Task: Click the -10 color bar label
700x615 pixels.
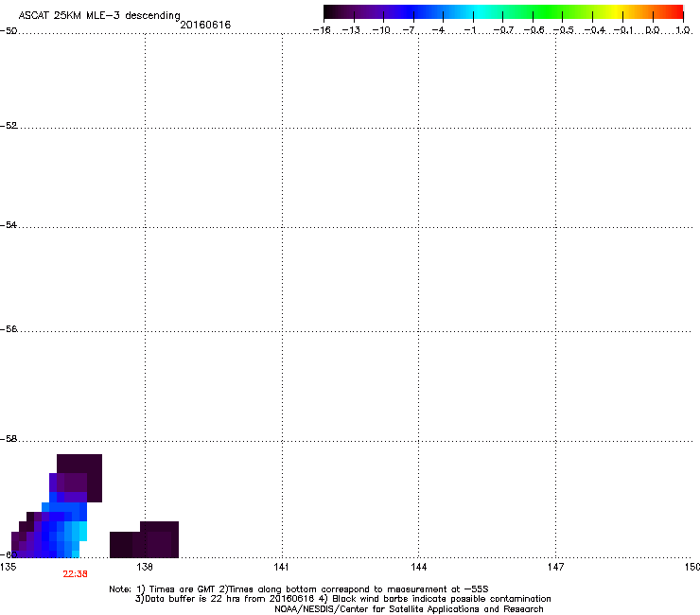Action: pos(381,30)
